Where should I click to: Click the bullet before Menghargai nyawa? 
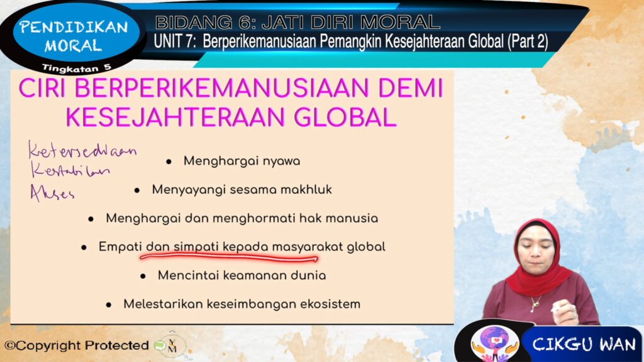pos(169,162)
